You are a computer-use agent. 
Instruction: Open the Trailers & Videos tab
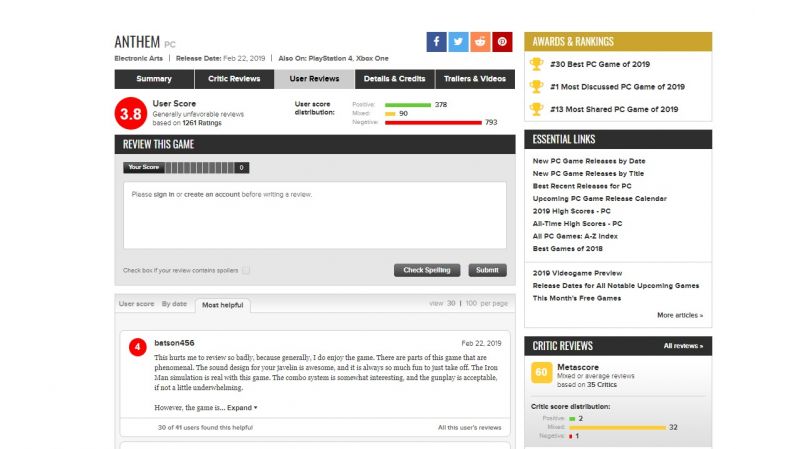click(x=475, y=79)
